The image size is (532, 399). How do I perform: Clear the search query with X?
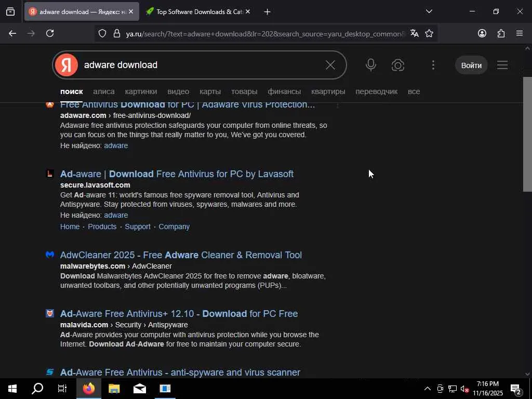[x=330, y=65]
